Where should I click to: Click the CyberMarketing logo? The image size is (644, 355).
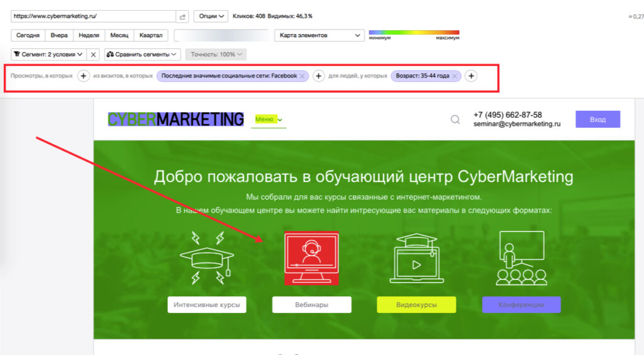[x=176, y=119]
